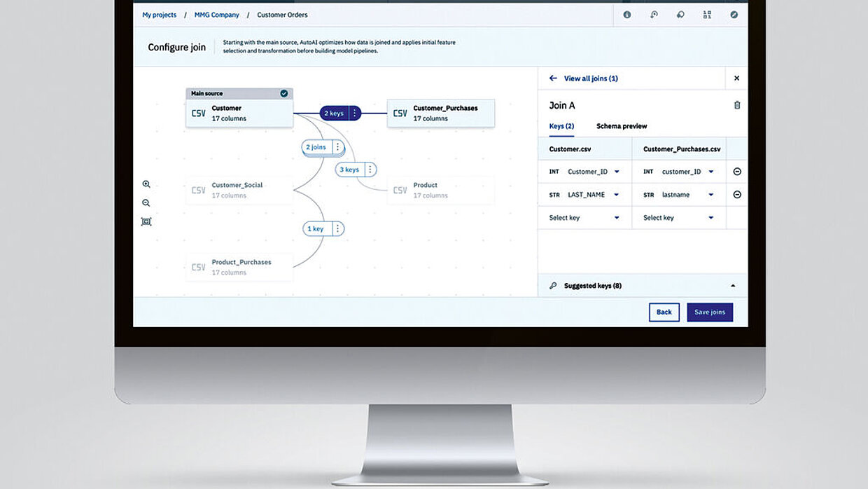Open options menu on the 3 keys join
Screen dimensions: 868x489
[x=370, y=170]
